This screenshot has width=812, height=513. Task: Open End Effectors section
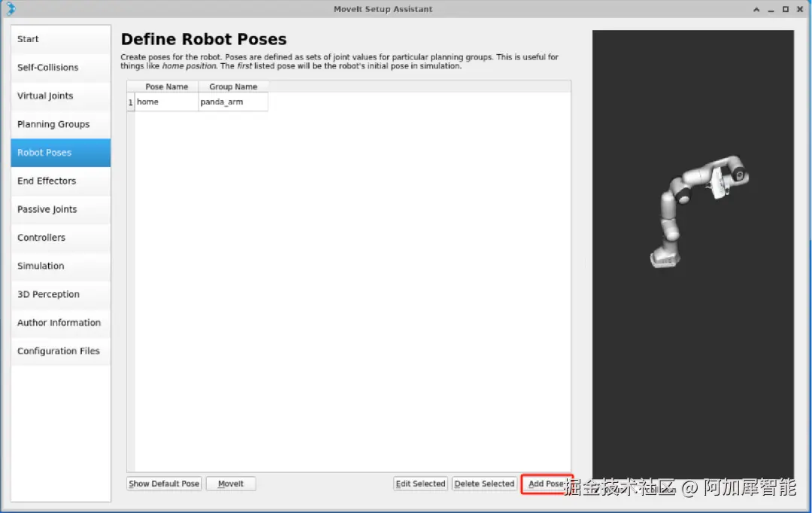tap(61, 181)
